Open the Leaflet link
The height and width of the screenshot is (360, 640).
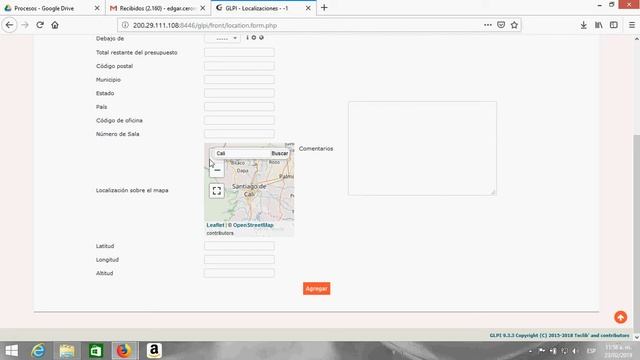pos(215,225)
